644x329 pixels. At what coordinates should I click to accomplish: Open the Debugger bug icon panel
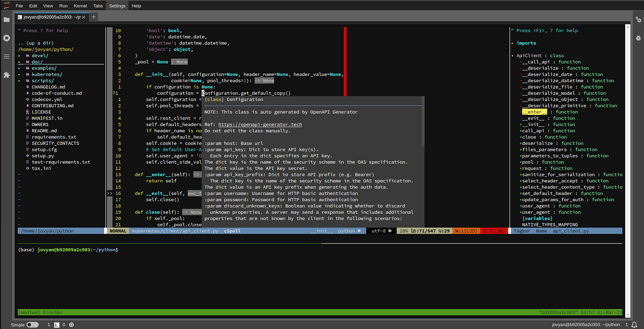[x=638, y=38]
